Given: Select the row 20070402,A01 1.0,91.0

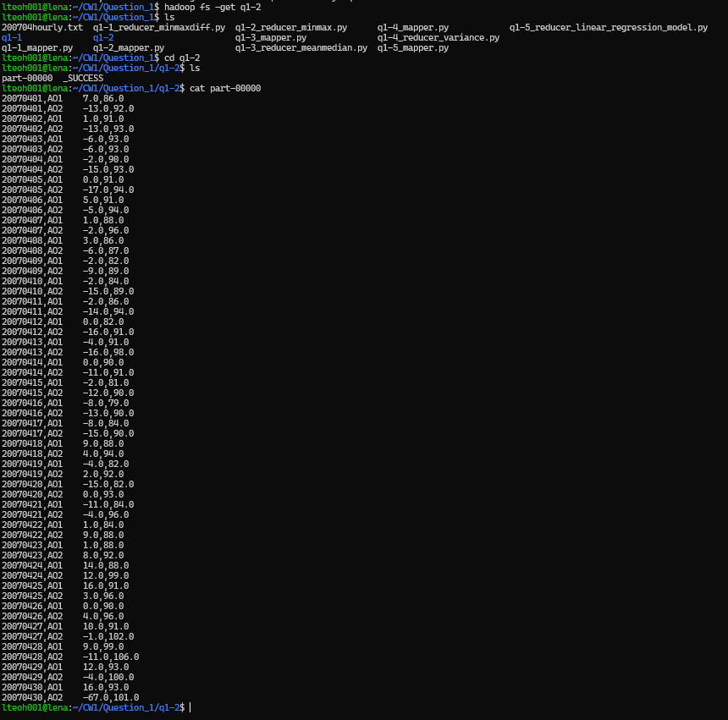Looking at the screenshot, I should pos(63,118).
